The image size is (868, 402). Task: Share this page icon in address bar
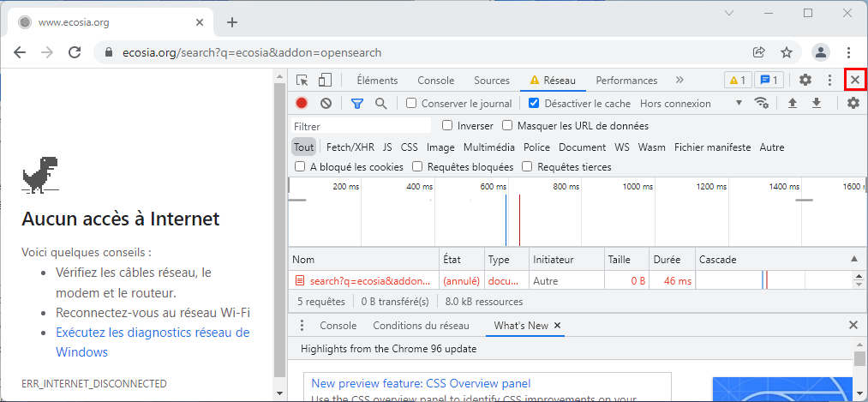[759, 52]
